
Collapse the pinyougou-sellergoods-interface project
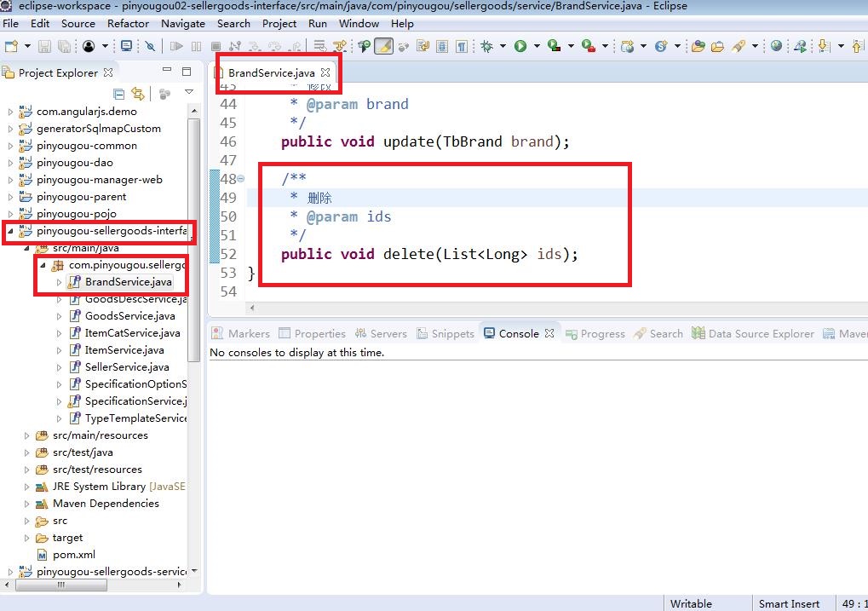click(10, 231)
